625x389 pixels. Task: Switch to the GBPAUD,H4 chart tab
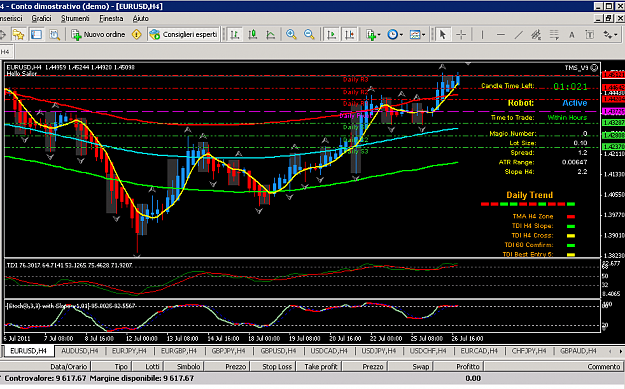click(578, 351)
